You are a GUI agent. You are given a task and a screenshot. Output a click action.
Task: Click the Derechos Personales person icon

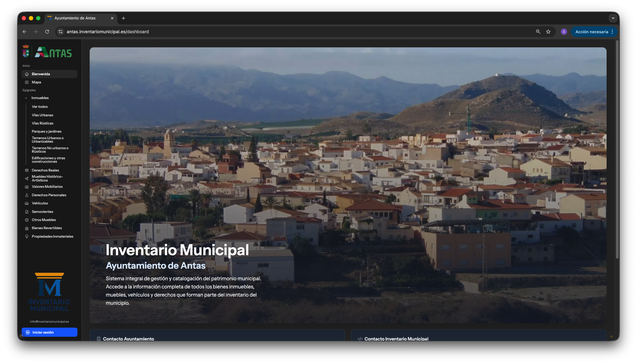(27, 195)
